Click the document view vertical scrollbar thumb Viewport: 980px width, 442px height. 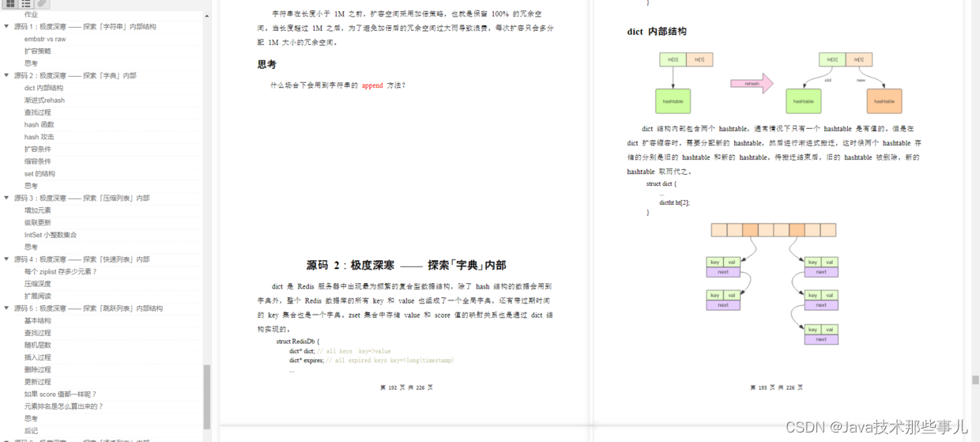[x=975, y=380]
